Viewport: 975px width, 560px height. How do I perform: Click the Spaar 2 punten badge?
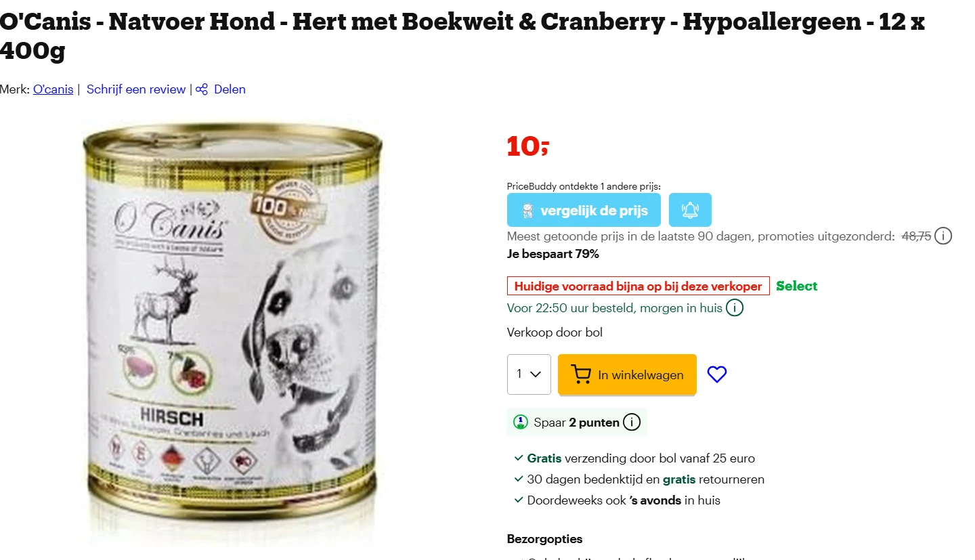click(577, 422)
